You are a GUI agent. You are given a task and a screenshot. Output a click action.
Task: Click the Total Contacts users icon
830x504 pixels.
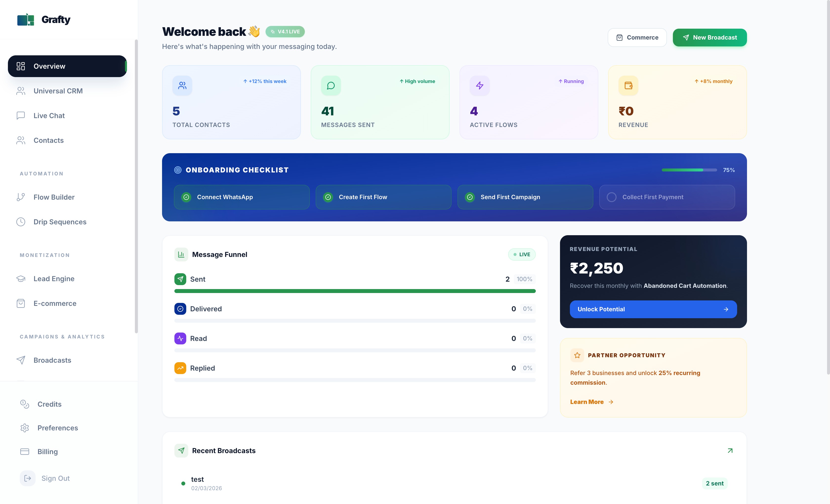[182, 85]
